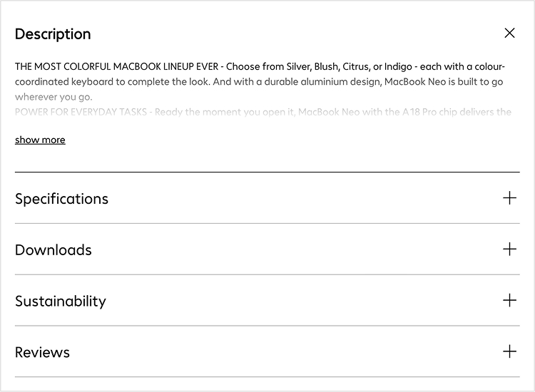Close the Description panel with the X

509,33
